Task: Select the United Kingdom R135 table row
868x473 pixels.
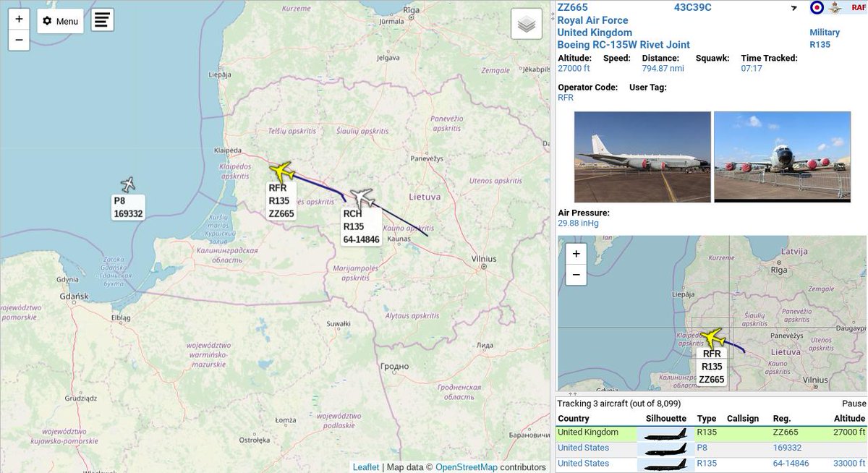Action: 712,432
